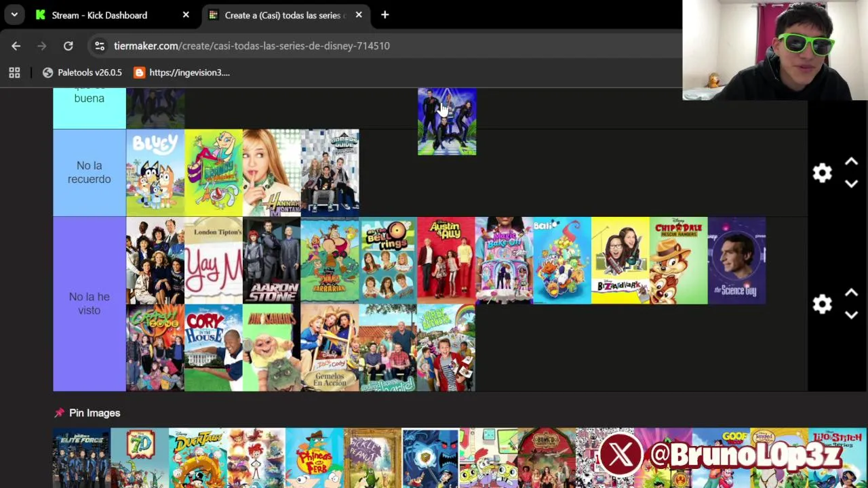The width and height of the screenshot is (868, 488).
Task: Select the Phineas and Ferb thumbnail
Action: (315, 458)
